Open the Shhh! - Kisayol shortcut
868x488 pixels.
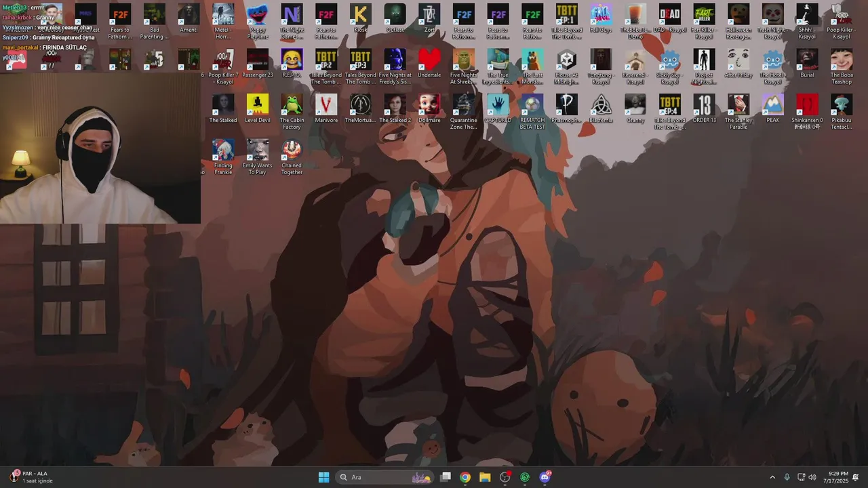click(x=807, y=22)
